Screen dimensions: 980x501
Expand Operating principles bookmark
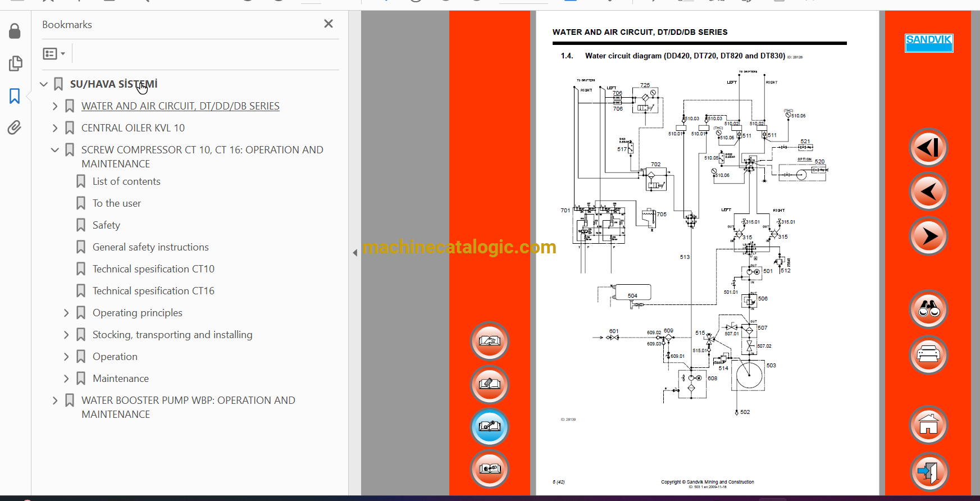pos(66,313)
